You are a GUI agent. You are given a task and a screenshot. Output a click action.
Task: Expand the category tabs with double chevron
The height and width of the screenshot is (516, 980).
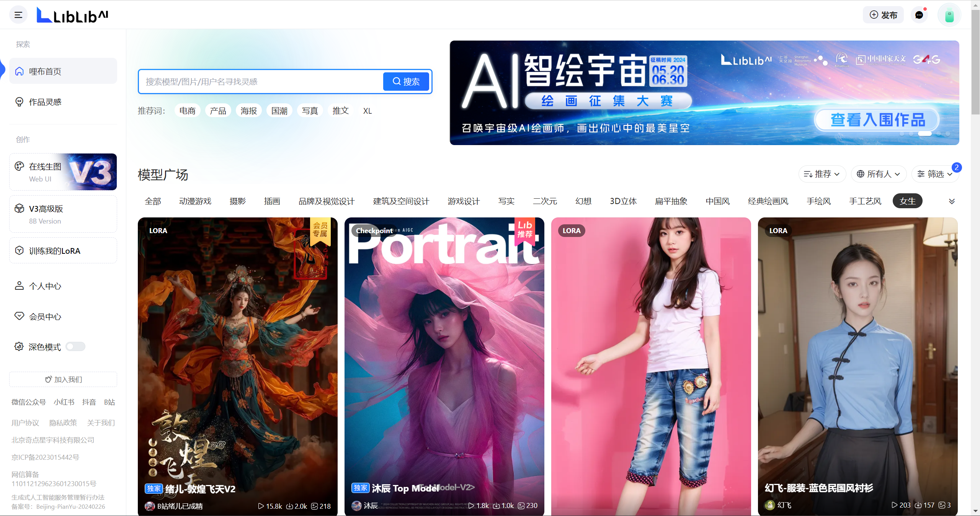pos(952,201)
